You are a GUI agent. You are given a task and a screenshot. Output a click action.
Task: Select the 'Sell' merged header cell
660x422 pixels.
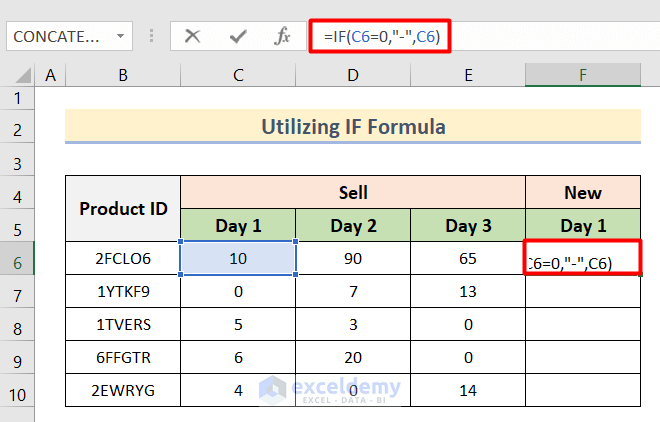(353, 192)
